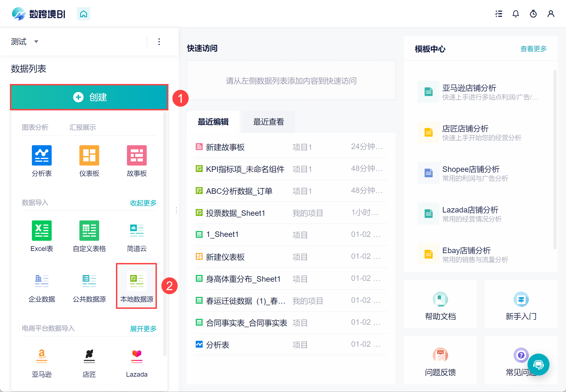Open the three-dot more options menu
Screen dimensions: 566x392
click(159, 42)
